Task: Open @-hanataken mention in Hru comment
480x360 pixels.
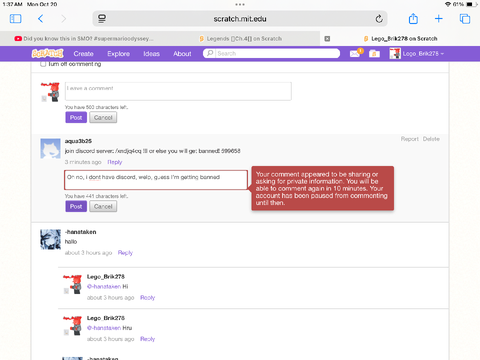Action: click(x=104, y=328)
